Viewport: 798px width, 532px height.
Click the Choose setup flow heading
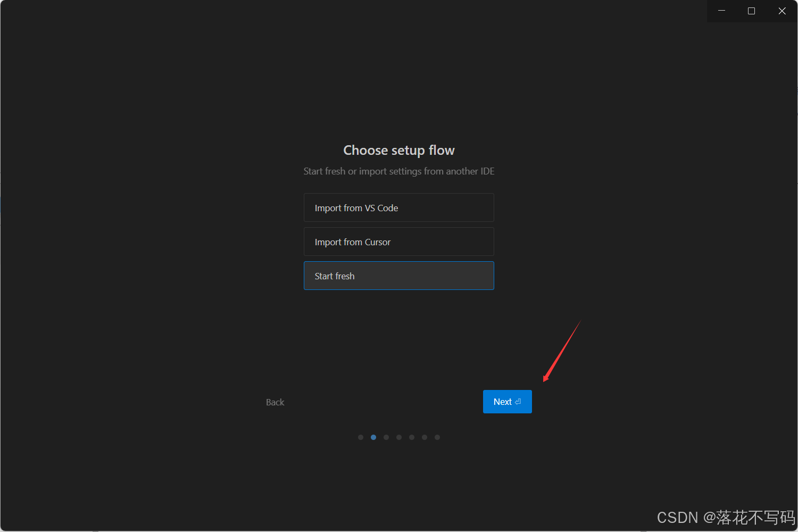399,151
